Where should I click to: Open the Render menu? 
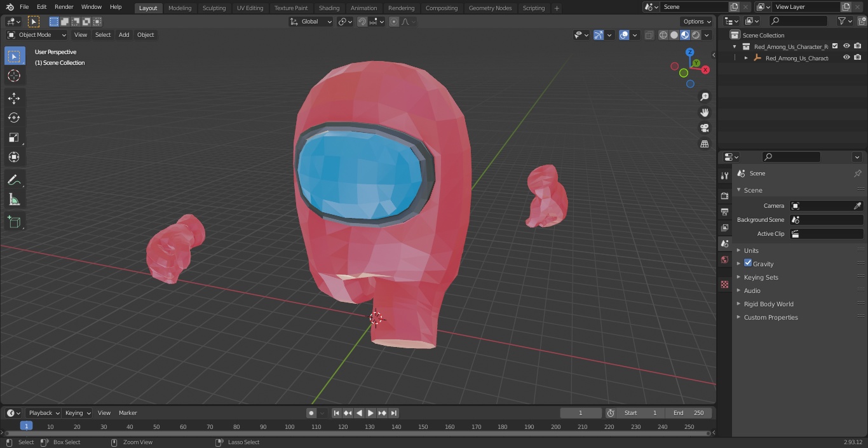coord(64,7)
